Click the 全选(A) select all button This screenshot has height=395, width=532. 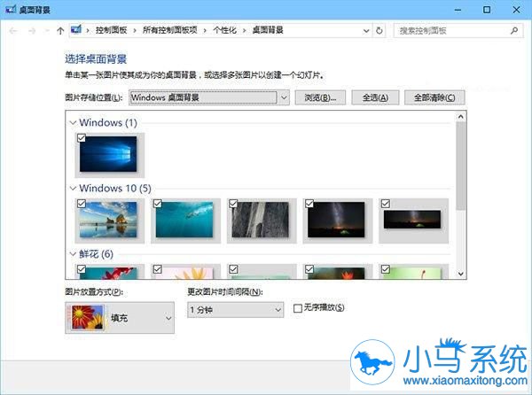click(x=375, y=97)
